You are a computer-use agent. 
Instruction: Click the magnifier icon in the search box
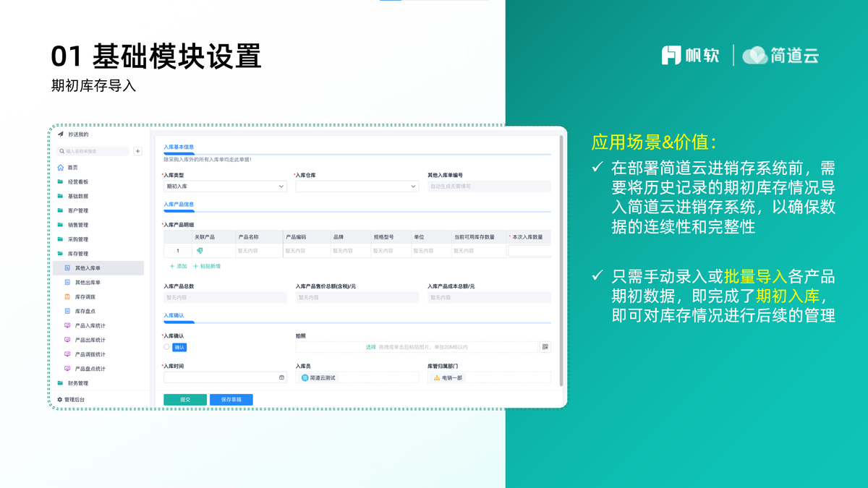tap(62, 151)
